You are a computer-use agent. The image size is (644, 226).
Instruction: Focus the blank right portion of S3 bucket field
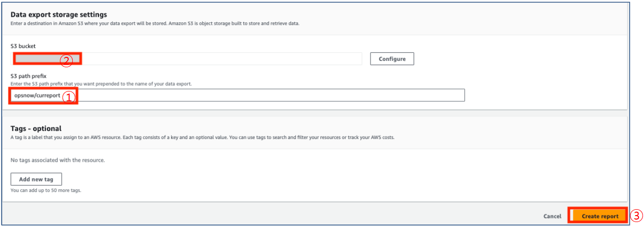point(247,59)
